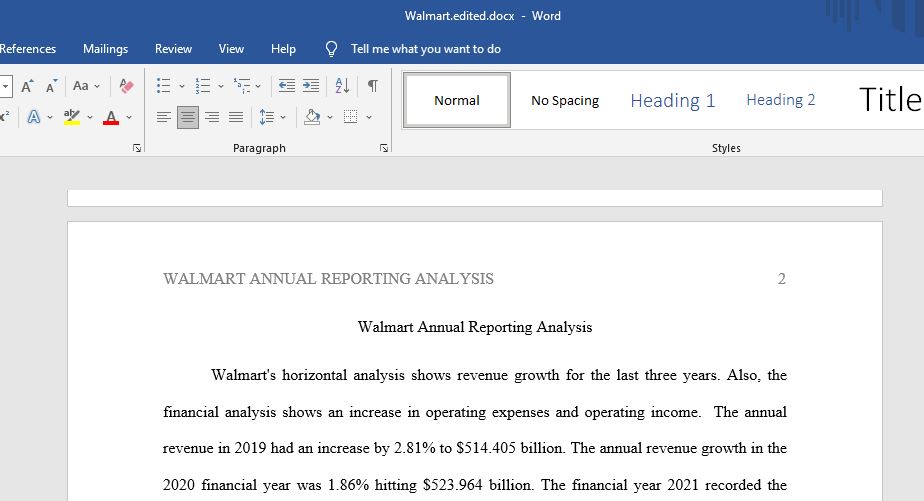Increase paragraph indent
The width and height of the screenshot is (924, 501).
point(311,86)
